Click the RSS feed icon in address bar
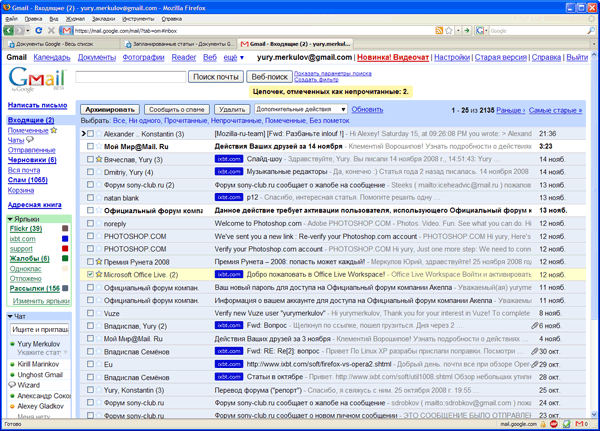The width and height of the screenshot is (600, 431). coord(439,31)
